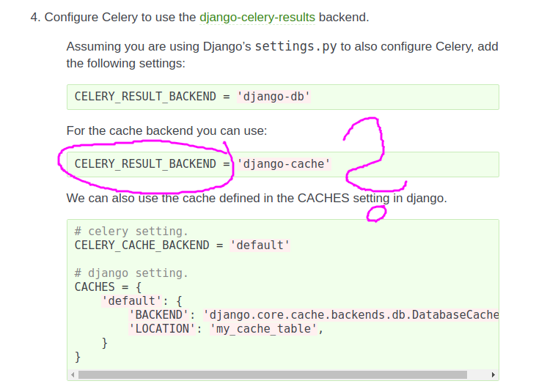This screenshot has width=536, height=392.
Task: Click the 'django-db' string value
Action: pyautogui.click(x=273, y=97)
